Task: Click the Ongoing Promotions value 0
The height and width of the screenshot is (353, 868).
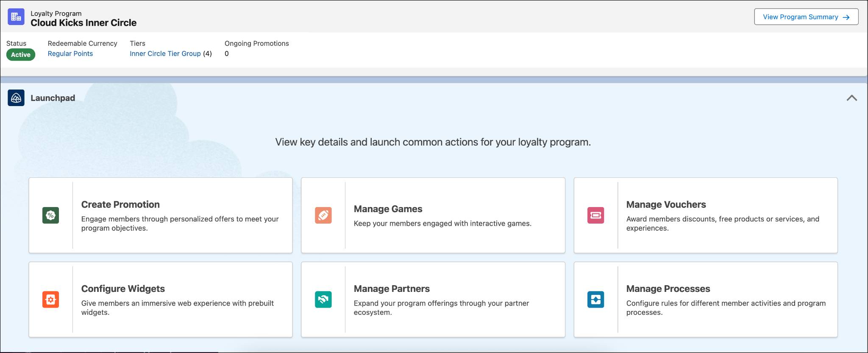Action: pos(227,53)
